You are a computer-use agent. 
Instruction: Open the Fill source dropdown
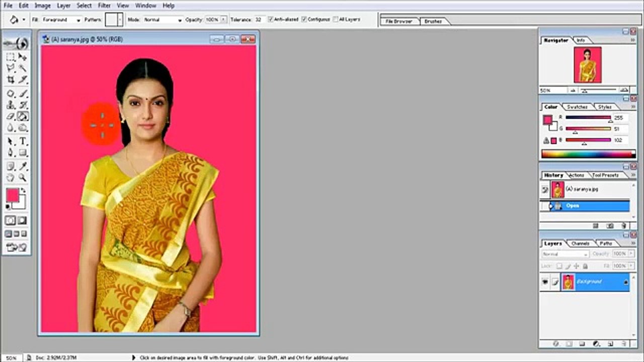point(78,20)
